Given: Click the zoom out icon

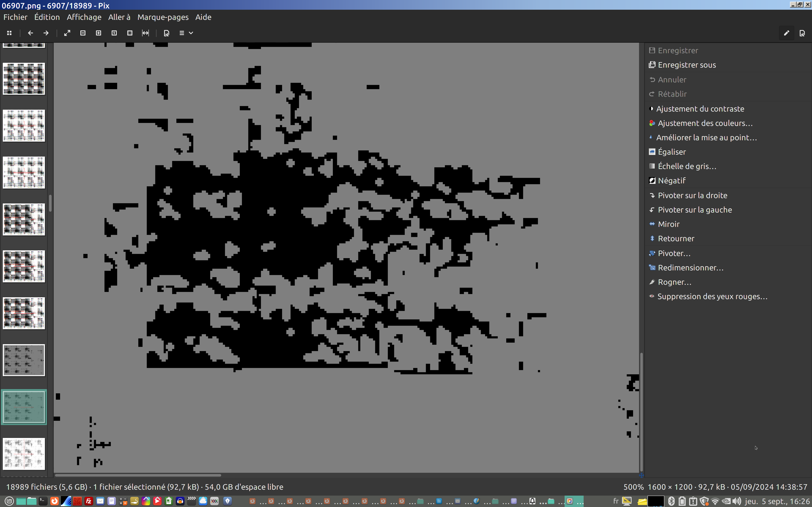Looking at the screenshot, I should pos(83,33).
